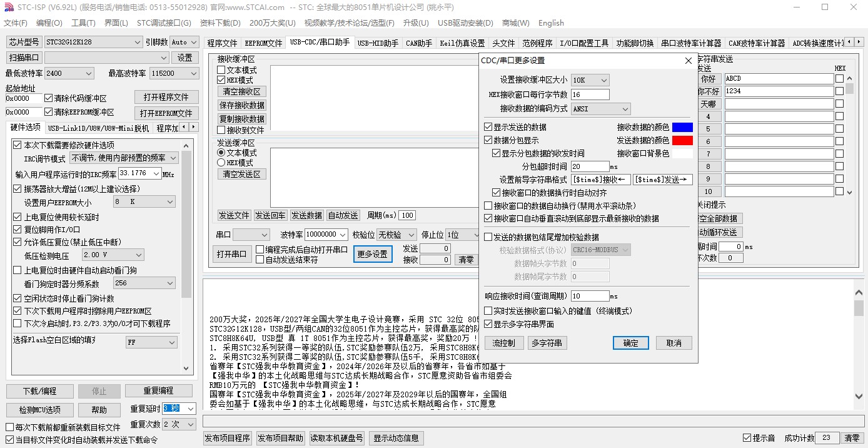
Task: Pick the blue 接收数据的颜色 swatch
Action: 682,127
